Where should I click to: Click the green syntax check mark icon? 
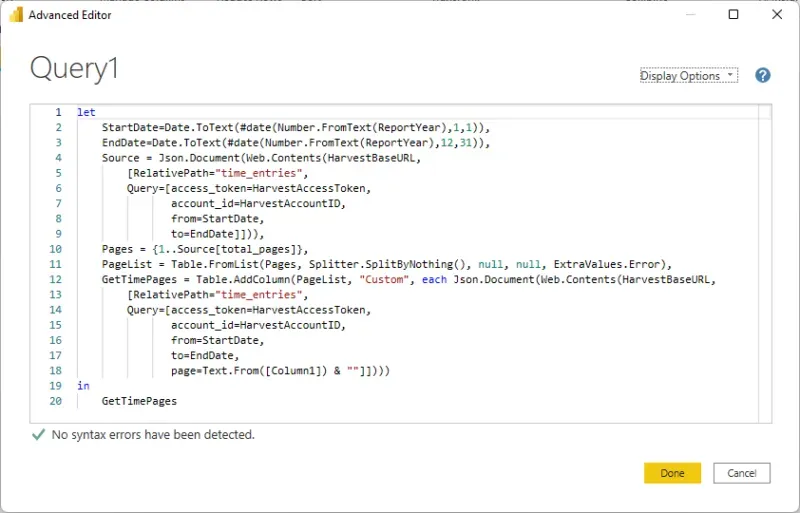pos(39,435)
